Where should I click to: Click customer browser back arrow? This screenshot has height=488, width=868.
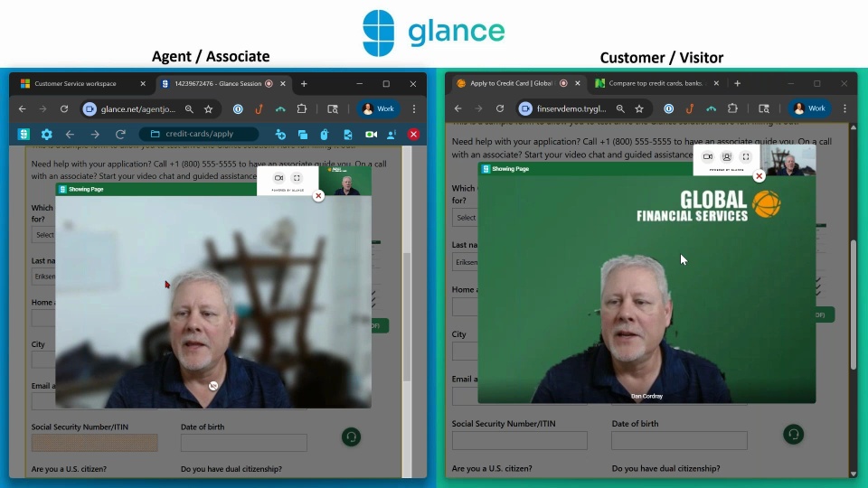click(x=458, y=108)
